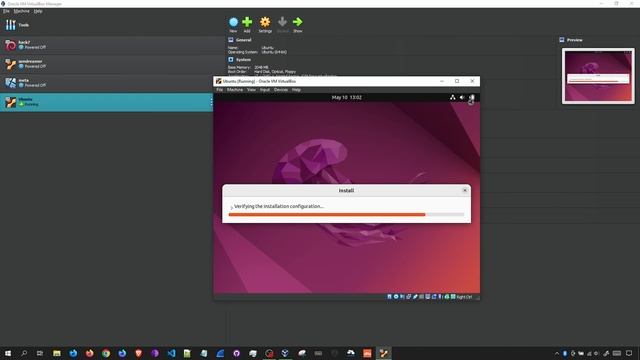The height and width of the screenshot is (360, 640).
Task: Collapse the System details section header
Action: (x=243, y=60)
